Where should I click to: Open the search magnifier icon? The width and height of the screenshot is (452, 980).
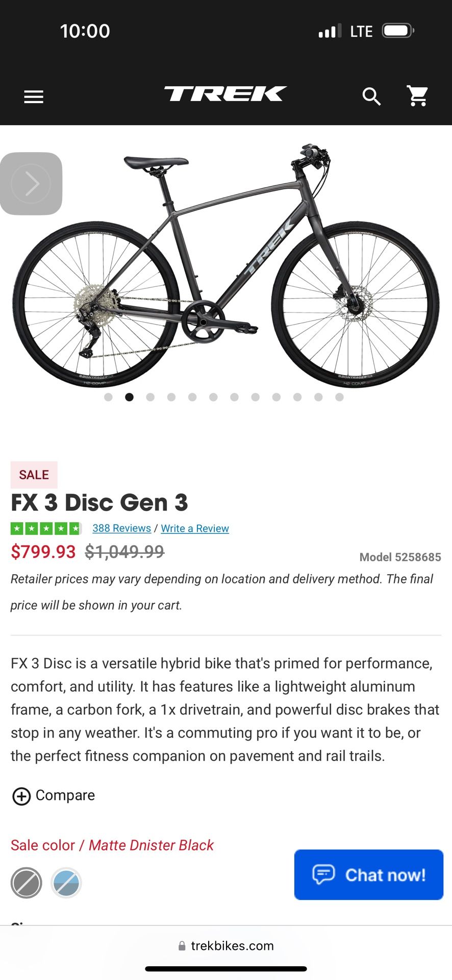[x=371, y=96]
